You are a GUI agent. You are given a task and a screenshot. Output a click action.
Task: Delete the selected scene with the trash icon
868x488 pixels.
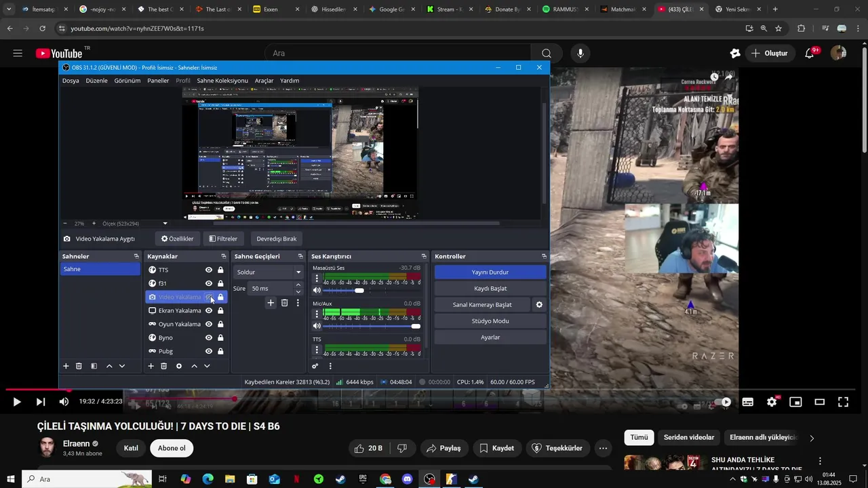tap(79, 366)
